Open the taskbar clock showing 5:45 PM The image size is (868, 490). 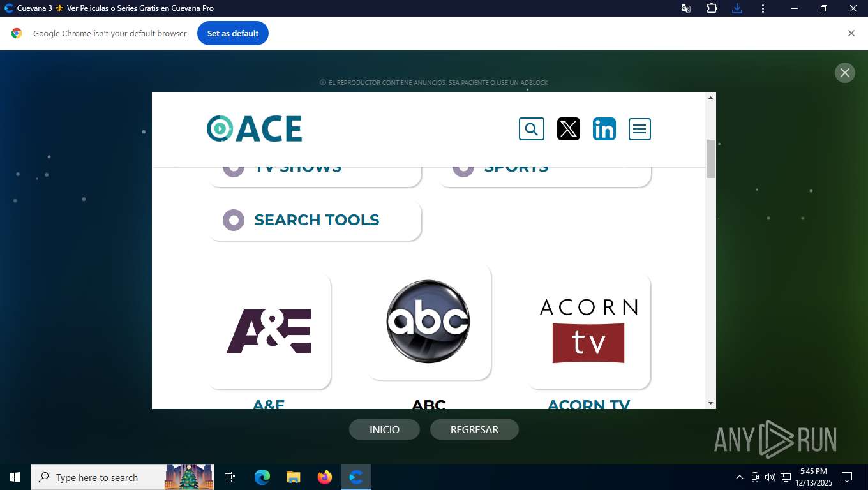pyautogui.click(x=813, y=477)
